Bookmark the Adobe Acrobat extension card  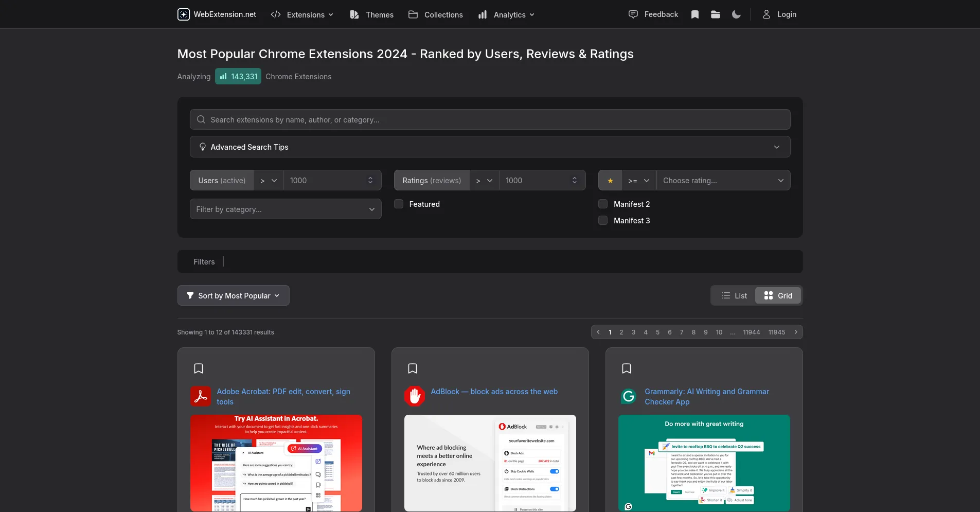(198, 368)
